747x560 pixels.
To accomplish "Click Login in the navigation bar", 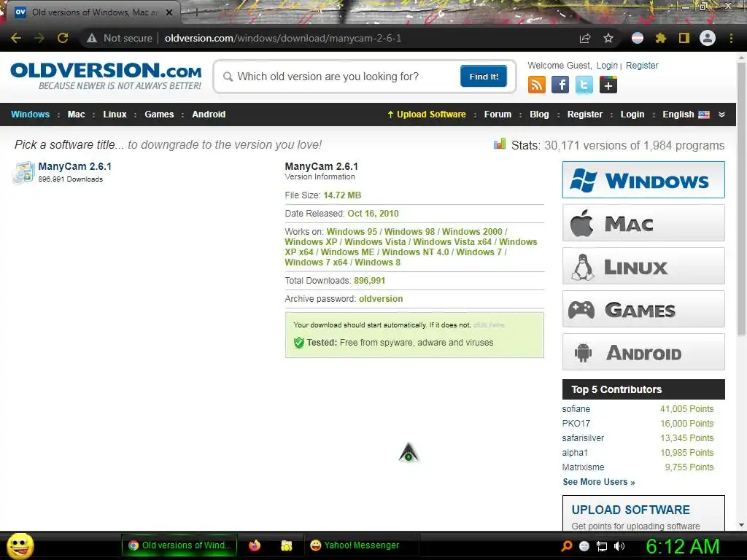I will [x=632, y=114].
